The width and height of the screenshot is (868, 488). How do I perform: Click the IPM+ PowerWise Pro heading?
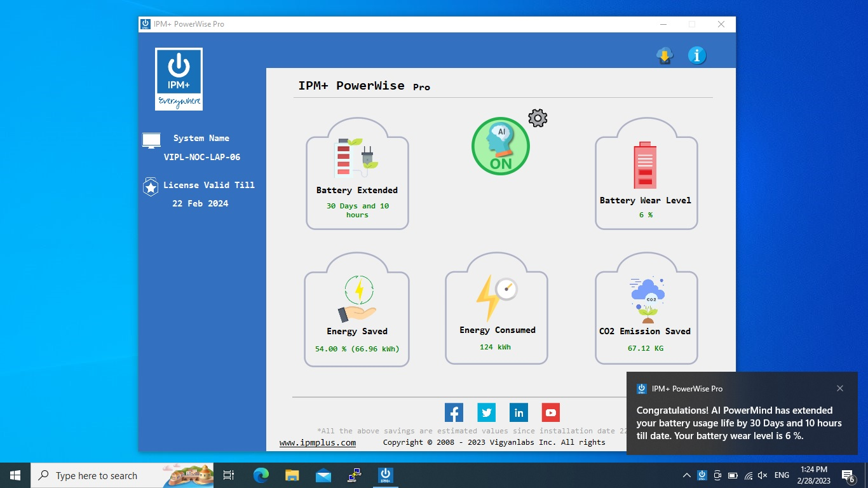pos(364,86)
